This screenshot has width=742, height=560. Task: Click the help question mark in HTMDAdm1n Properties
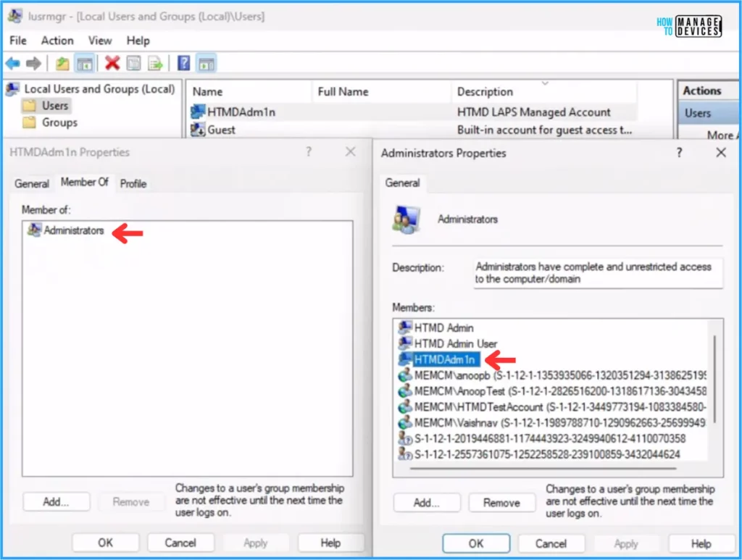(309, 151)
